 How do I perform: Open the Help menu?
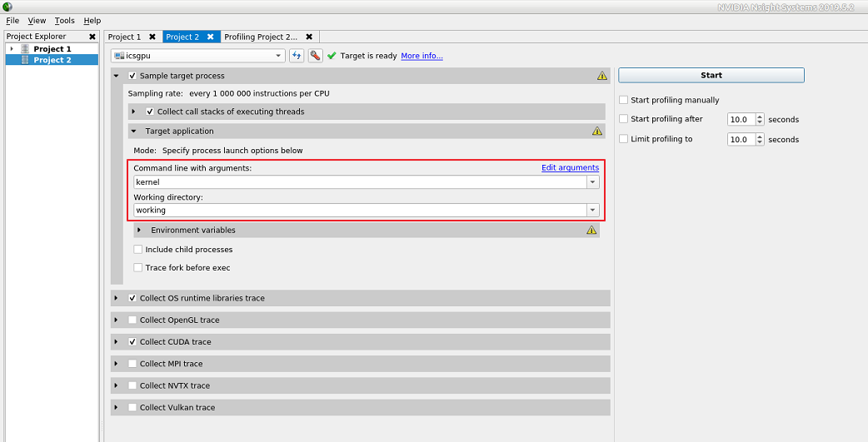pyautogui.click(x=92, y=21)
